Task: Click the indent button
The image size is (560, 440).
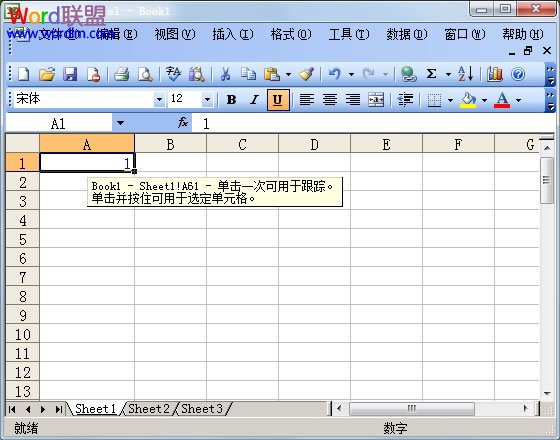Action: [405, 100]
